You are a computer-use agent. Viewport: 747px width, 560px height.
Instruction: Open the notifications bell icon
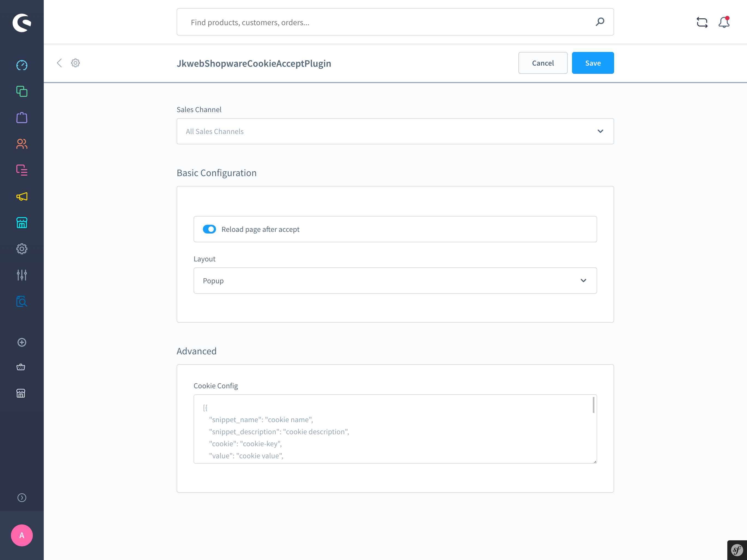click(x=724, y=22)
